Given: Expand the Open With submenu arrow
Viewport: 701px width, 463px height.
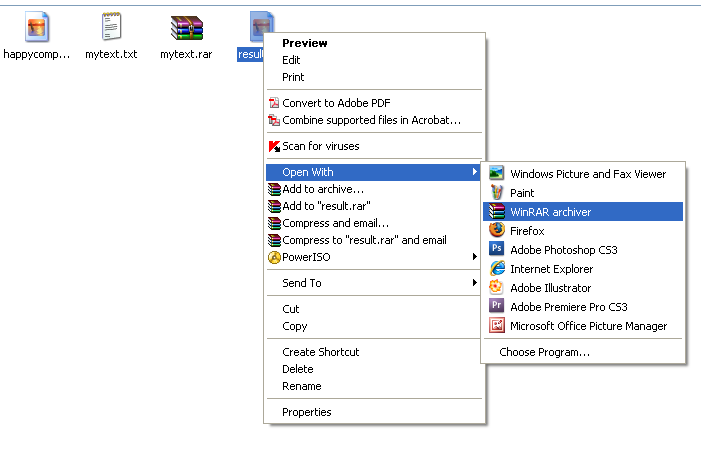Looking at the screenshot, I should 474,172.
